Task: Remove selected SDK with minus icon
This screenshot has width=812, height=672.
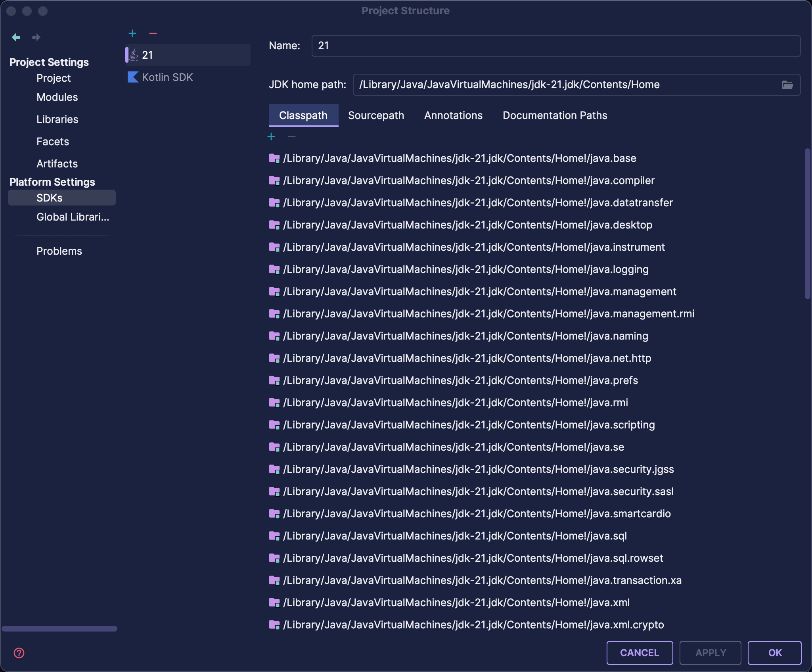Action: (x=153, y=34)
